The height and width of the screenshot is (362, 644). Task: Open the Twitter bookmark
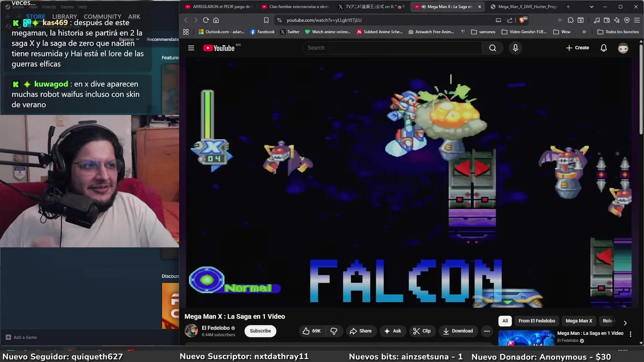[x=289, y=32]
